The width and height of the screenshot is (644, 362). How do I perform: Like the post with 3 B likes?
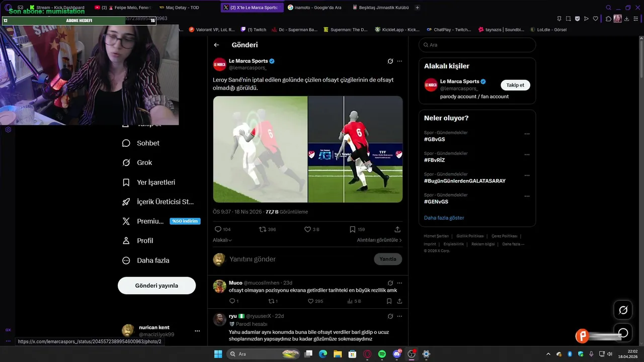[x=307, y=229]
